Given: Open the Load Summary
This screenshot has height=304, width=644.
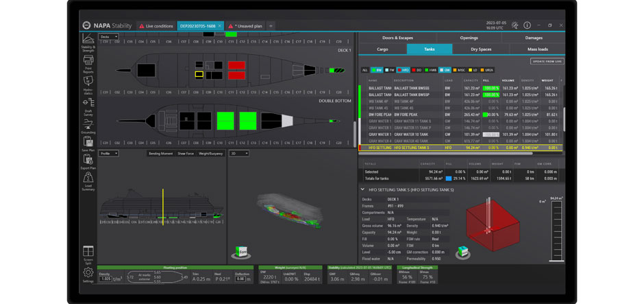Looking at the screenshot, I should 88,183.
